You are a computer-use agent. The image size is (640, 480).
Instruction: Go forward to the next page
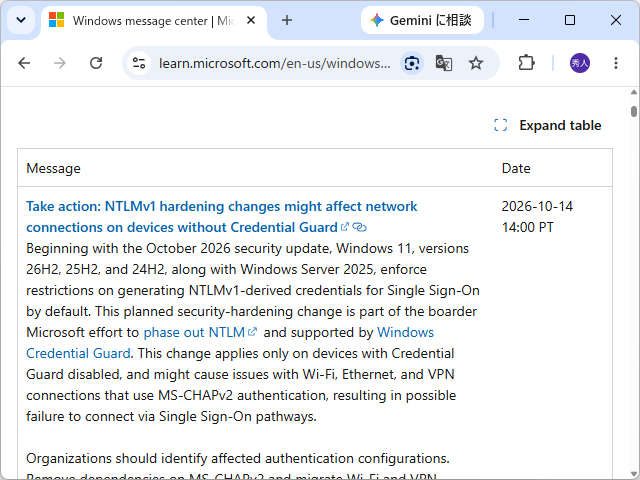coord(60,63)
